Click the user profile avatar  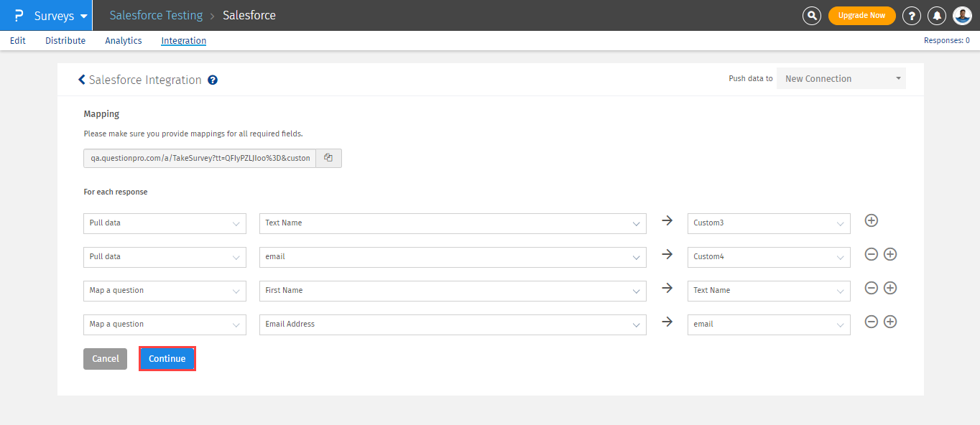(962, 15)
